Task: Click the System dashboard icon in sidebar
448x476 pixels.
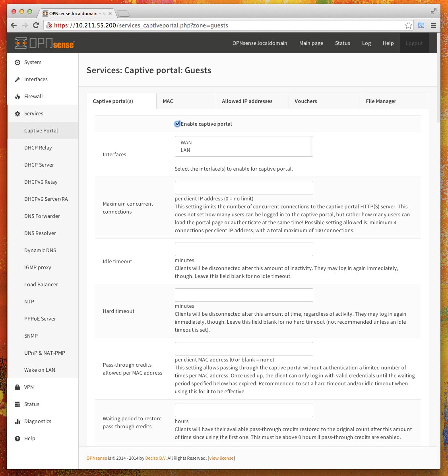Action: pos(17,62)
